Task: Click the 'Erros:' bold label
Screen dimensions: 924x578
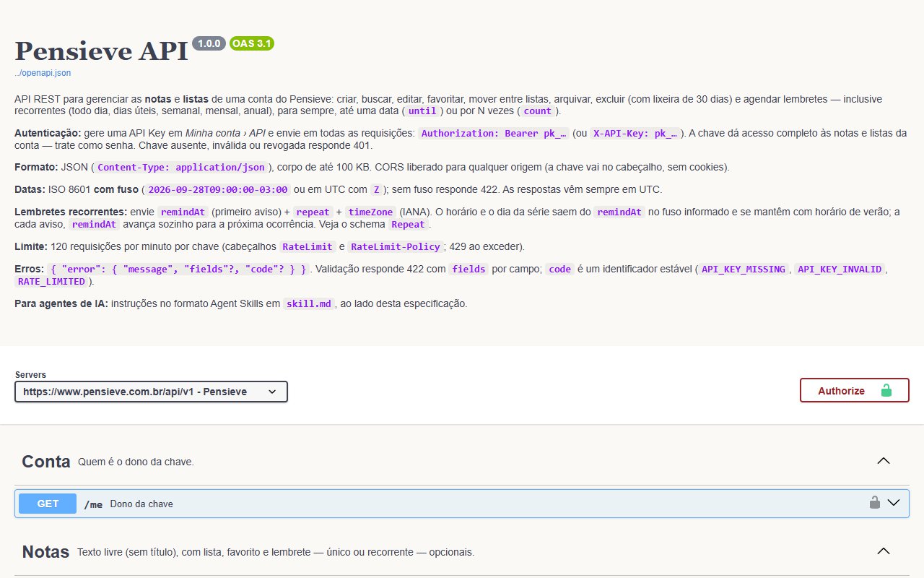Action: [x=29, y=269]
